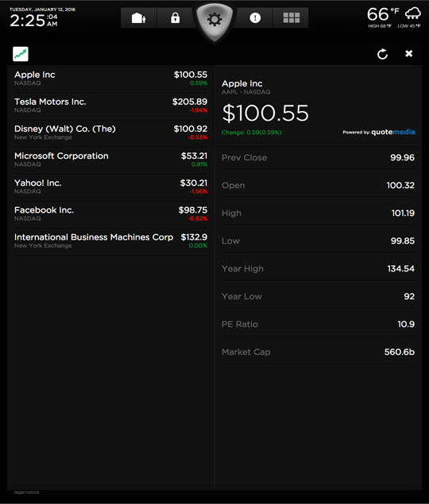Click the 66 °F temperature reading

383,14
